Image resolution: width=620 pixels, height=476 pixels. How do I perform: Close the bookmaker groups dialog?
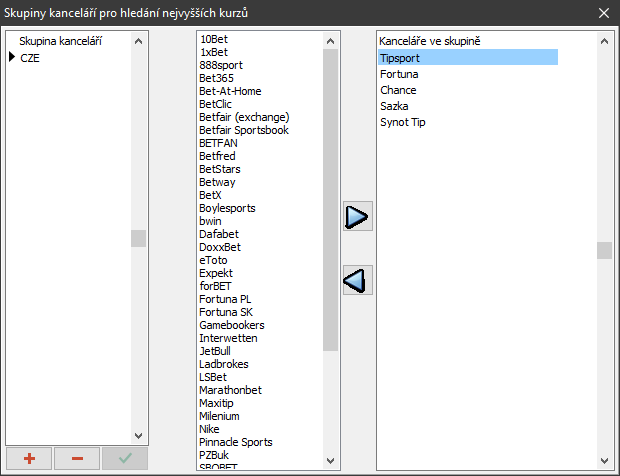[604, 13]
